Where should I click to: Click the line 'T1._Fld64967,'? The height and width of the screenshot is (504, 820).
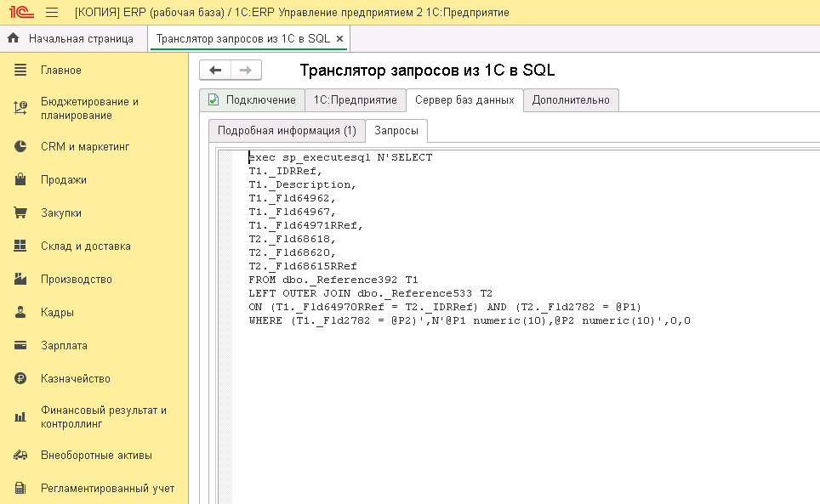coord(292,212)
